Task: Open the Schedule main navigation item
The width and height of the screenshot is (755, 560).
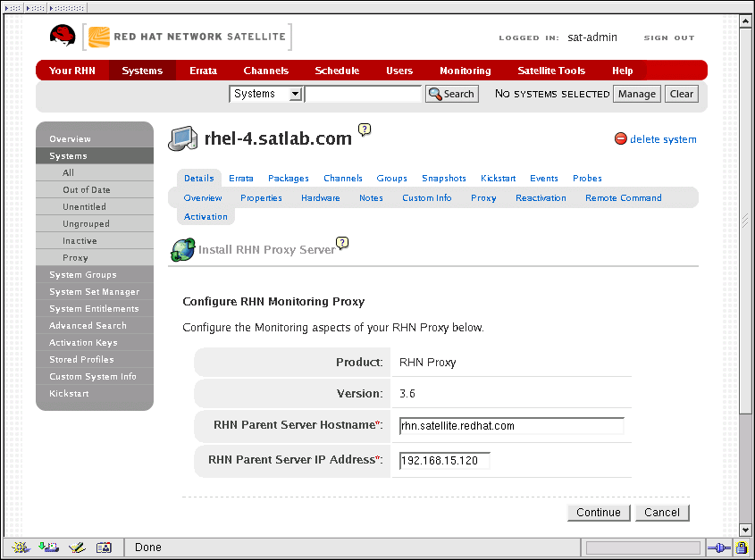Action: [337, 71]
